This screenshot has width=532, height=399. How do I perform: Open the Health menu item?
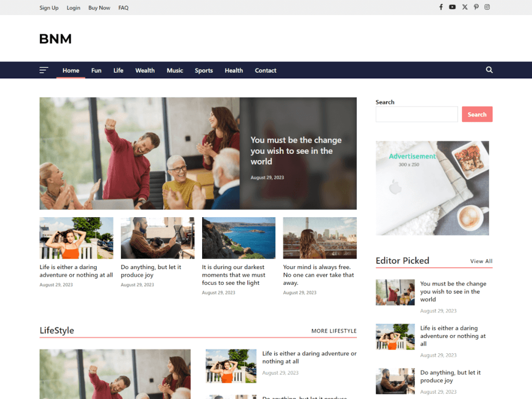point(234,71)
